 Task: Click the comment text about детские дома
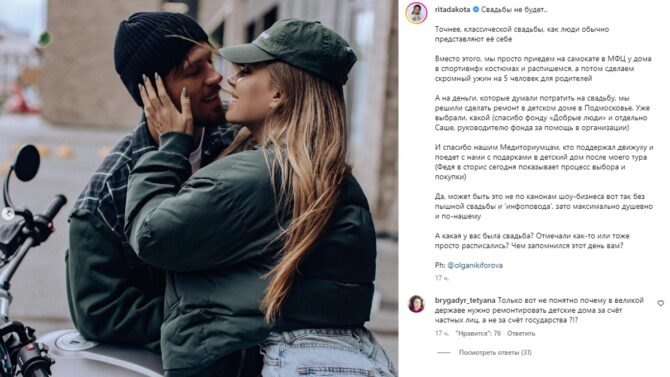[x=539, y=310]
